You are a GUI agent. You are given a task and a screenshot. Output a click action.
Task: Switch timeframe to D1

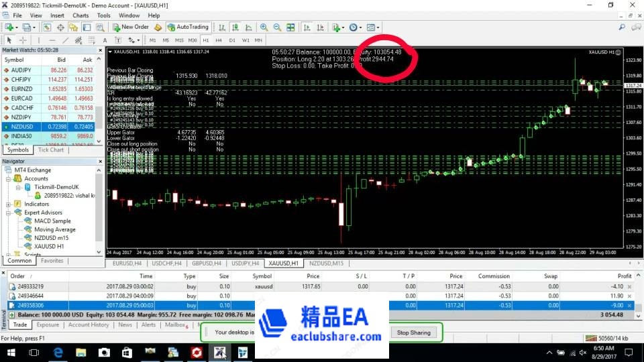pos(232,40)
